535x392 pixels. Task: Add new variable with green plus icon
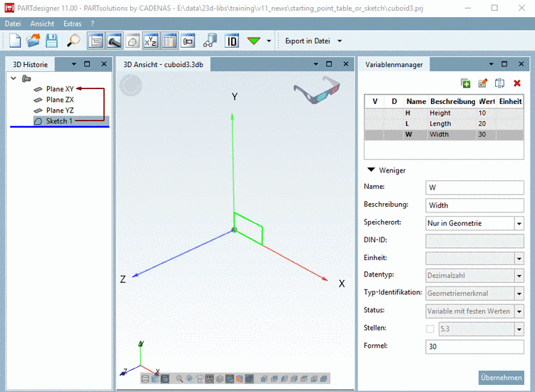tap(465, 83)
